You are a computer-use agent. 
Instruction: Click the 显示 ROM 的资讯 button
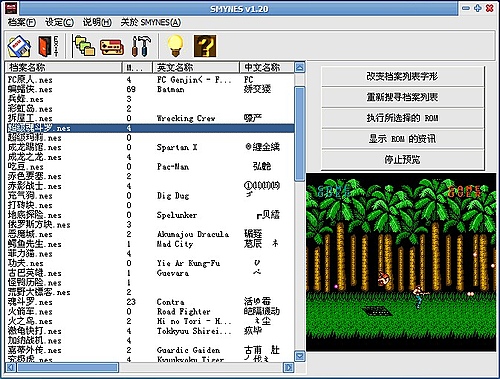tap(402, 139)
